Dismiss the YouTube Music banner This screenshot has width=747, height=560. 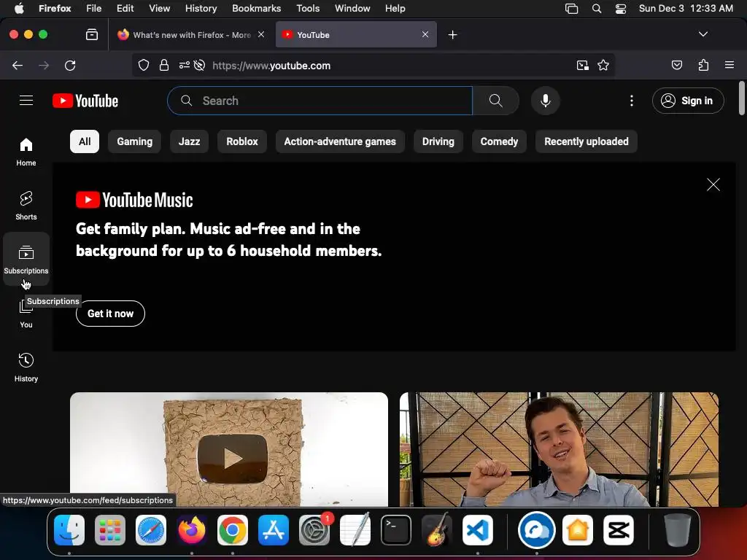pyautogui.click(x=713, y=184)
